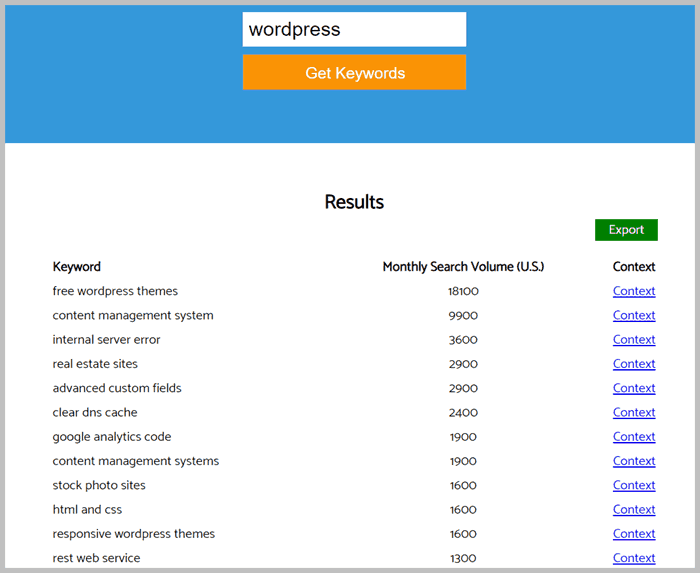Select keyword 'rest web service'
The image size is (700, 573).
click(96, 558)
